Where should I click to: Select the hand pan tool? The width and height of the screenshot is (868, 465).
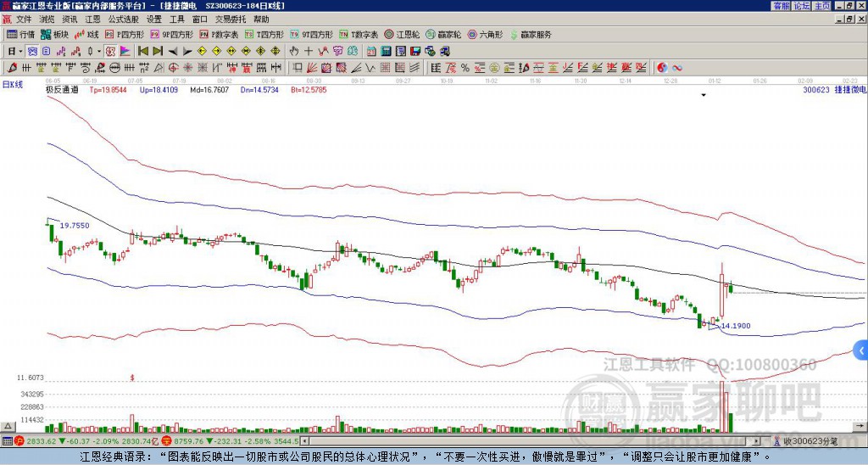(x=294, y=51)
